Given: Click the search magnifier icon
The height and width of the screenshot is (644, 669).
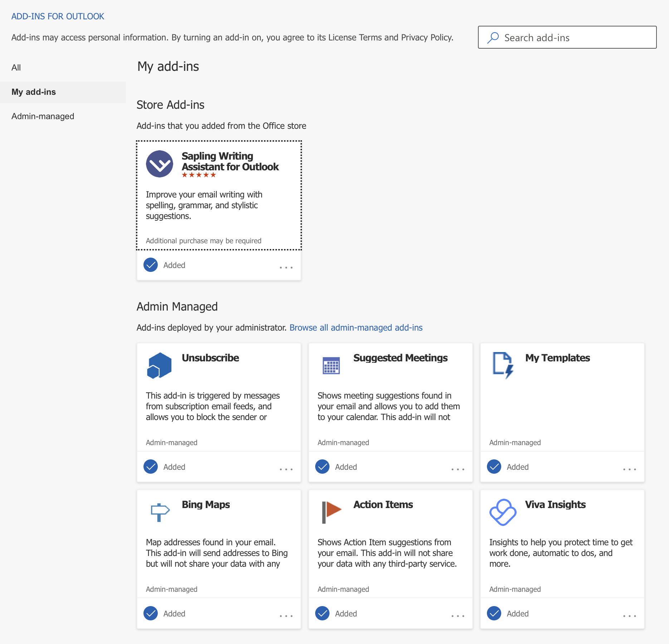Looking at the screenshot, I should point(493,38).
